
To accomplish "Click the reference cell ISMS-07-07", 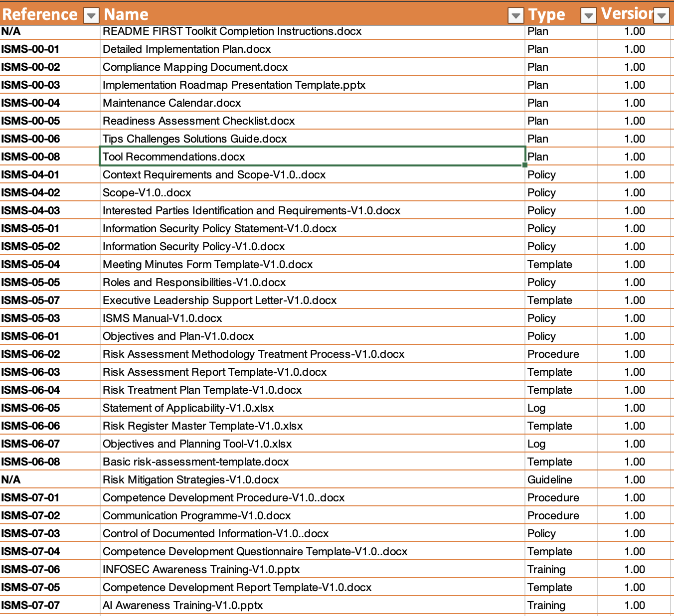I will tap(50, 605).
